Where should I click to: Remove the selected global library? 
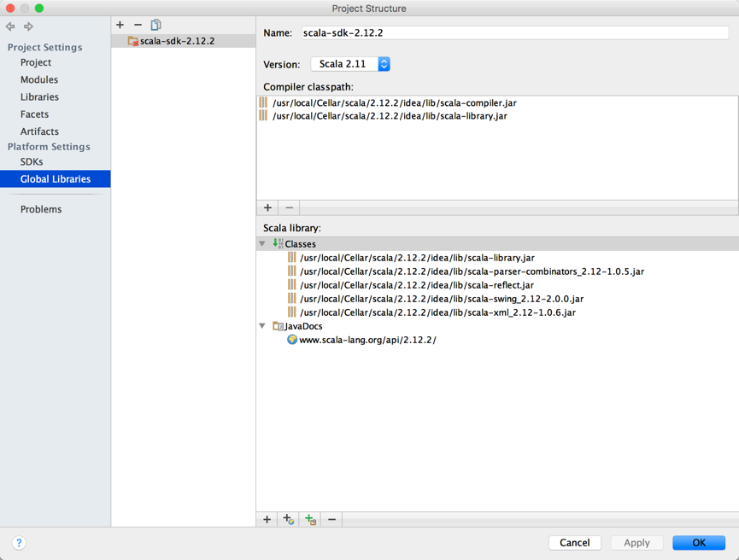click(x=138, y=25)
